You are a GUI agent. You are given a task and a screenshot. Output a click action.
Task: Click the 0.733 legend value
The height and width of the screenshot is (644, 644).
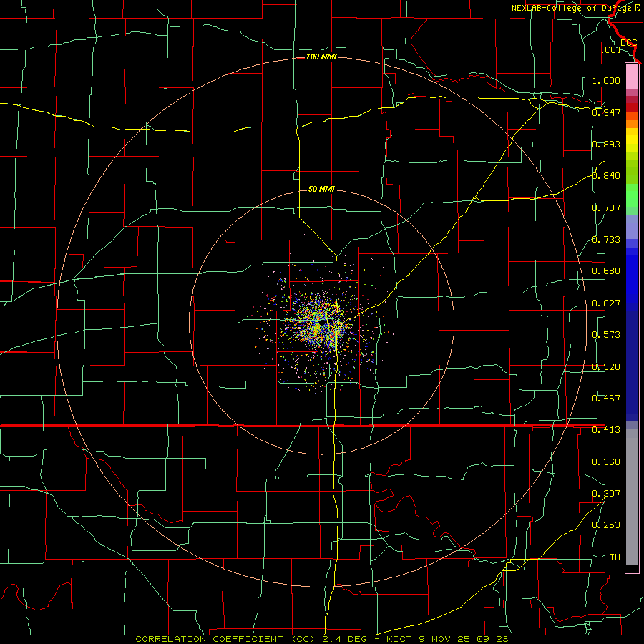(x=606, y=240)
